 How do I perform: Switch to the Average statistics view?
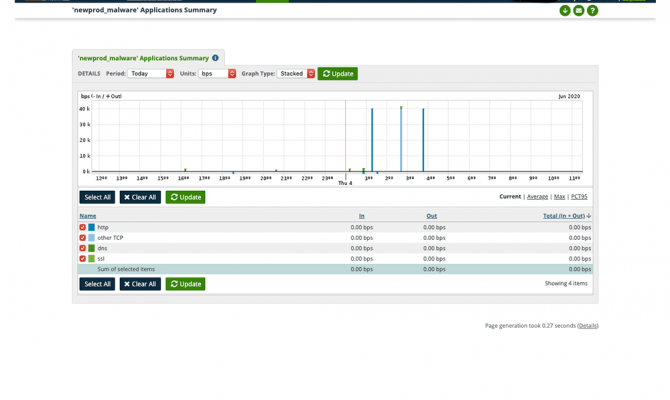(x=537, y=197)
